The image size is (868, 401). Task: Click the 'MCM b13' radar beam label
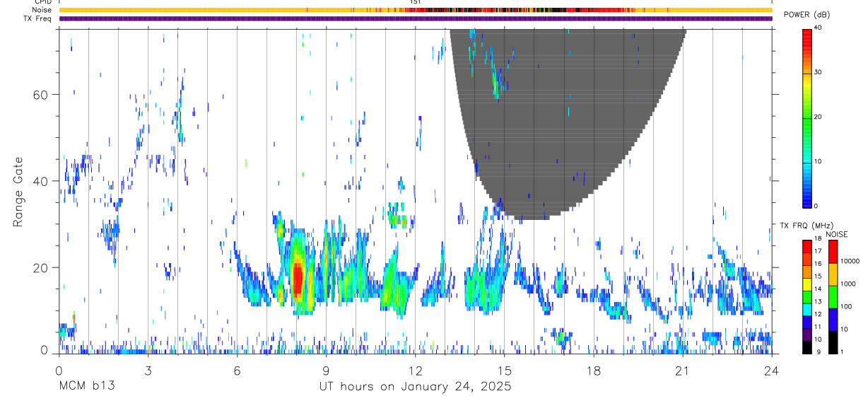[x=87, y=387]
